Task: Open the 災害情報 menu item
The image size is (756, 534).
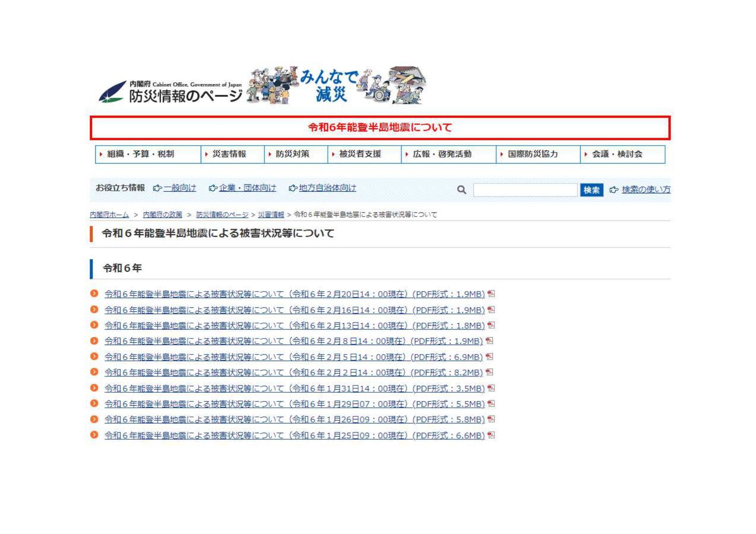Action: tap(233, 154)
